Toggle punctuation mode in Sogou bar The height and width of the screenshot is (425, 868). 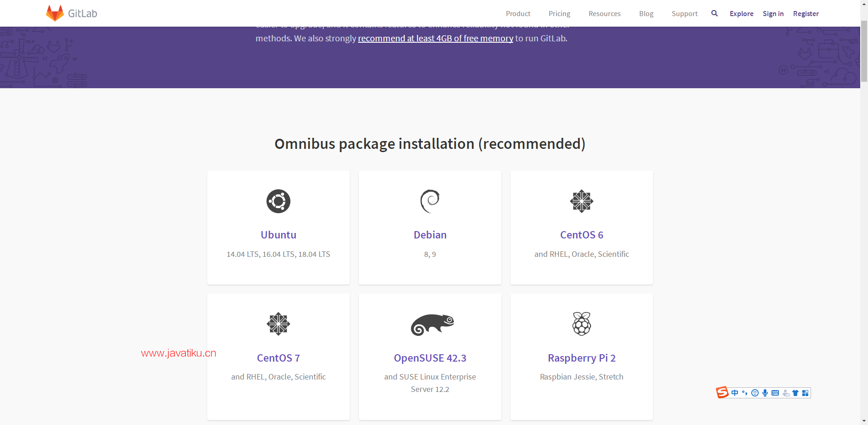(744, 393)
